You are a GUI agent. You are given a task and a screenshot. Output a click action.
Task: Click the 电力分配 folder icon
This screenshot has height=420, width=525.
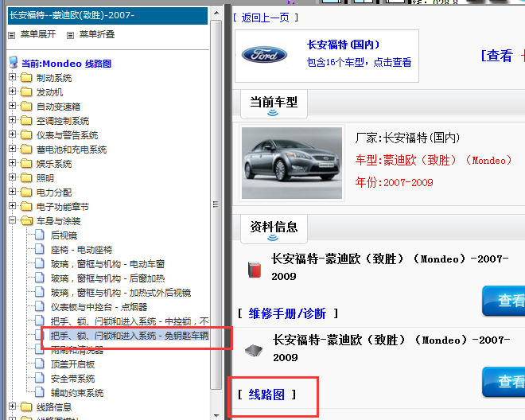[26, 192]
